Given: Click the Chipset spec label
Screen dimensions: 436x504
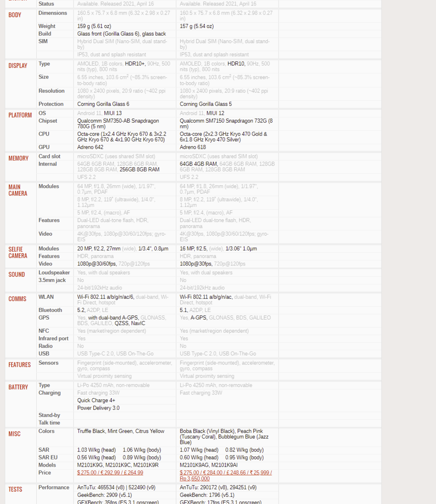Looking at the screenshot, I should tap(48, 121).
